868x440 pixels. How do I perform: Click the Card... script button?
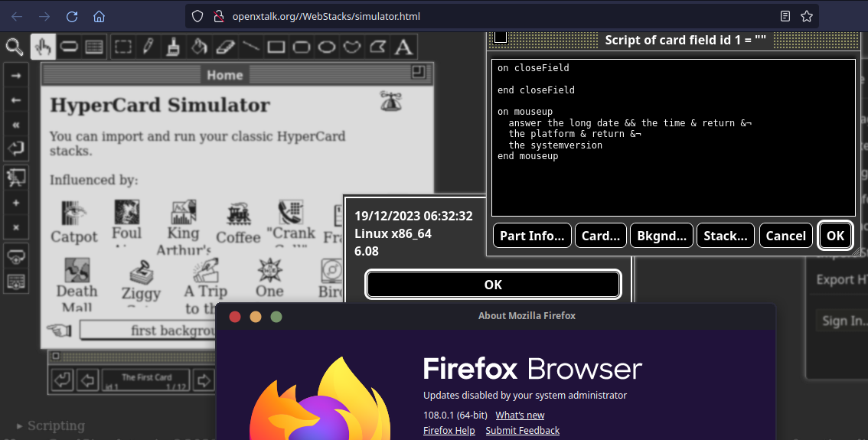click(x=601, y=236)
